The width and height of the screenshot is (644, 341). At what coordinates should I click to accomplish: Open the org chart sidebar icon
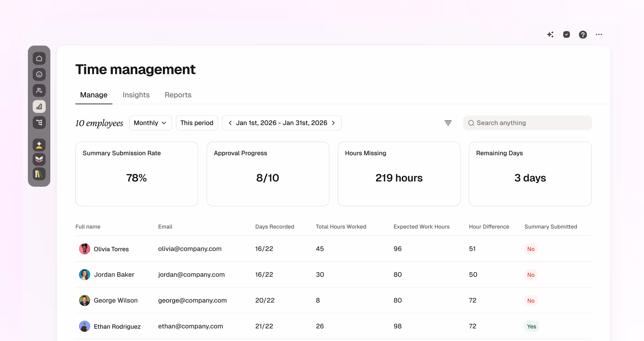point(39,123)
